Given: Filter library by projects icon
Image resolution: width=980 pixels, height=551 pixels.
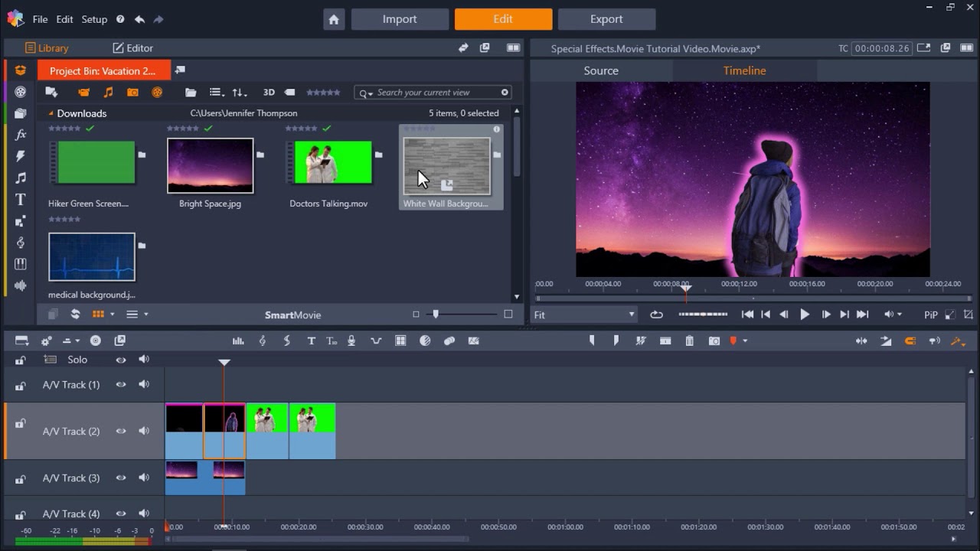Looking at the screenshot, I should tap(157, 93).
